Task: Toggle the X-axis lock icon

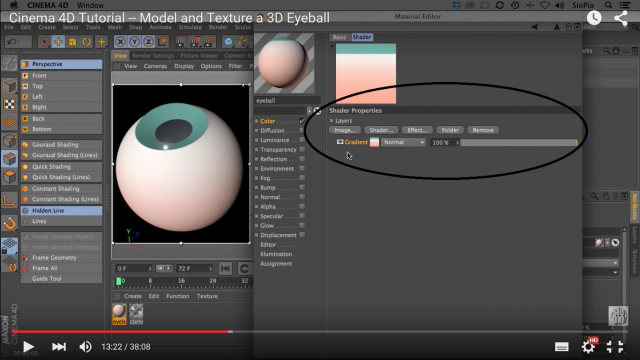Action: coord(120,42)
